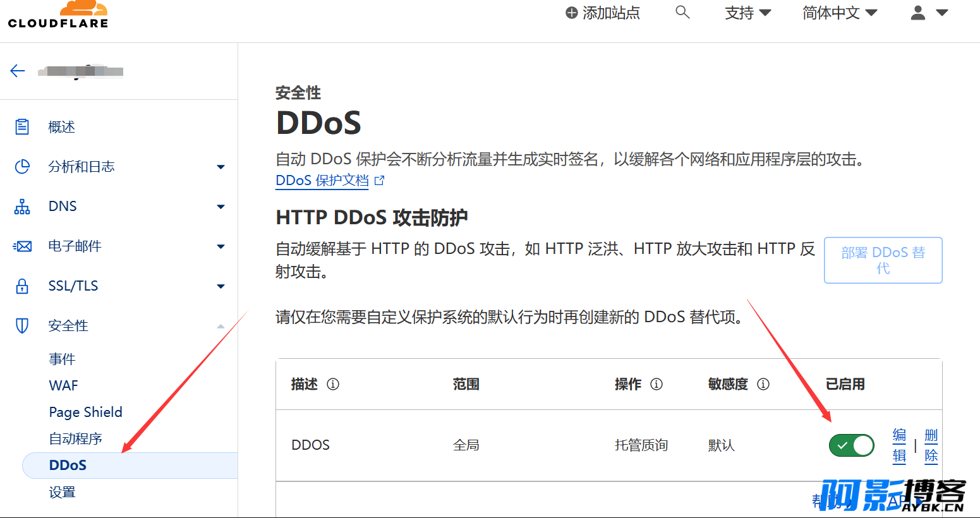Expand the 分析和日志 section arrow
Screen dimensions: 980x518
click(221, 167)
